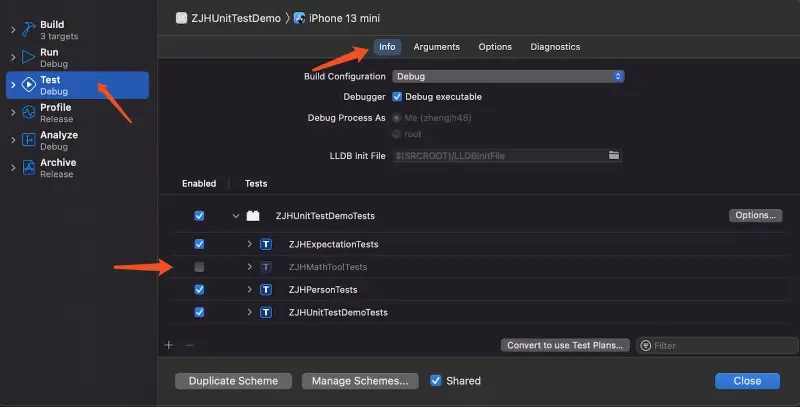Click the Run play icon
Image resolution: width=800 pixels, height=407 pixels.
[29, 57]
